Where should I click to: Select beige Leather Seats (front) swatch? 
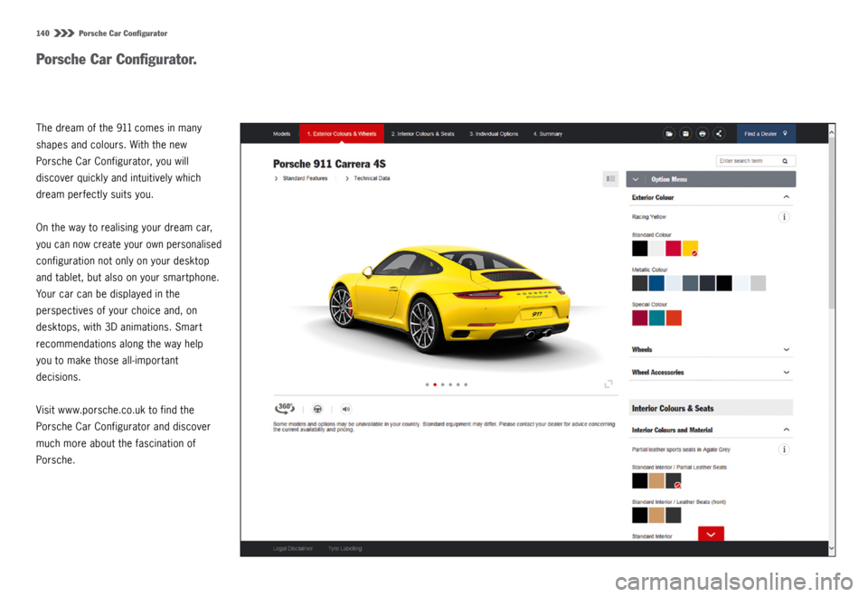[x=656, y=515]
